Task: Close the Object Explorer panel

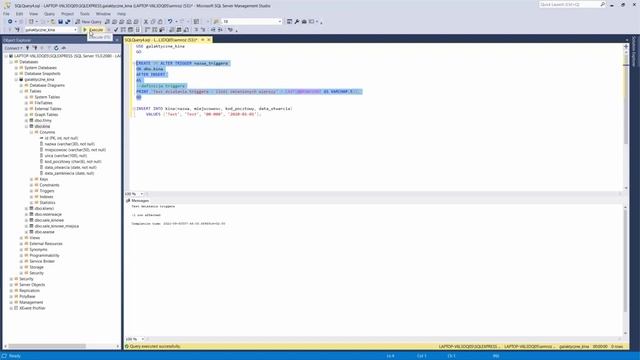Action: pos(117,40)
